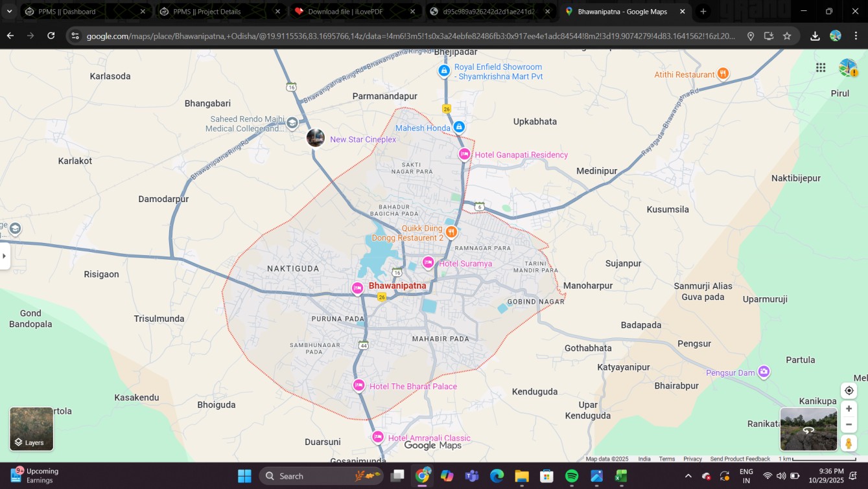Click the Mahesh Honda marker
Image resolution: width=868 pixels, height=489 pixels.
[x=459, y=127]
